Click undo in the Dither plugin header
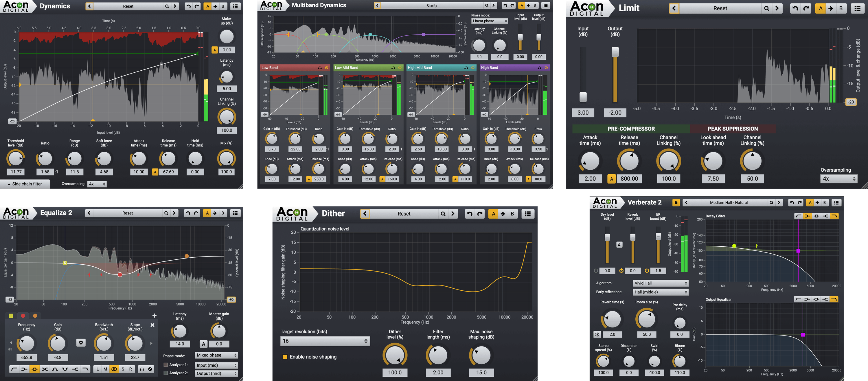868x381 pixels. click(470, 214)
